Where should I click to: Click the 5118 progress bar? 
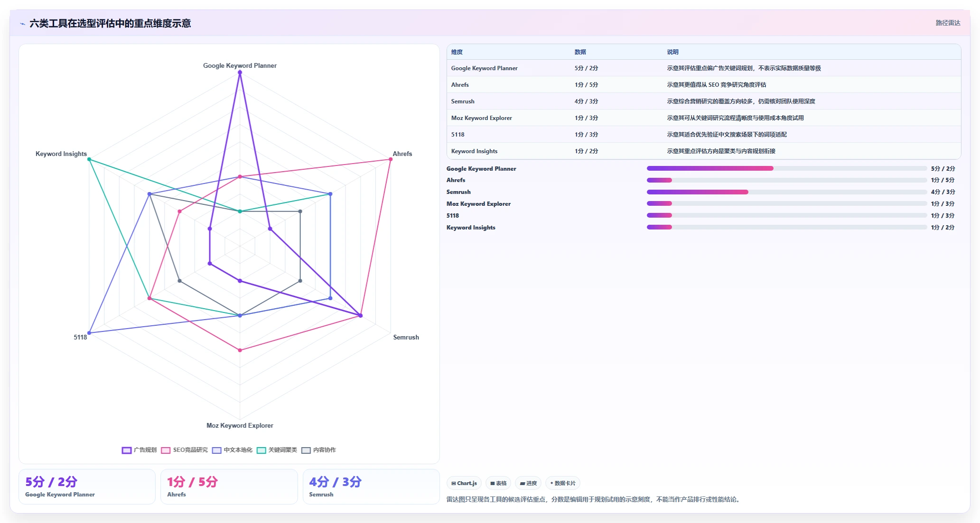tap(787, 215)
